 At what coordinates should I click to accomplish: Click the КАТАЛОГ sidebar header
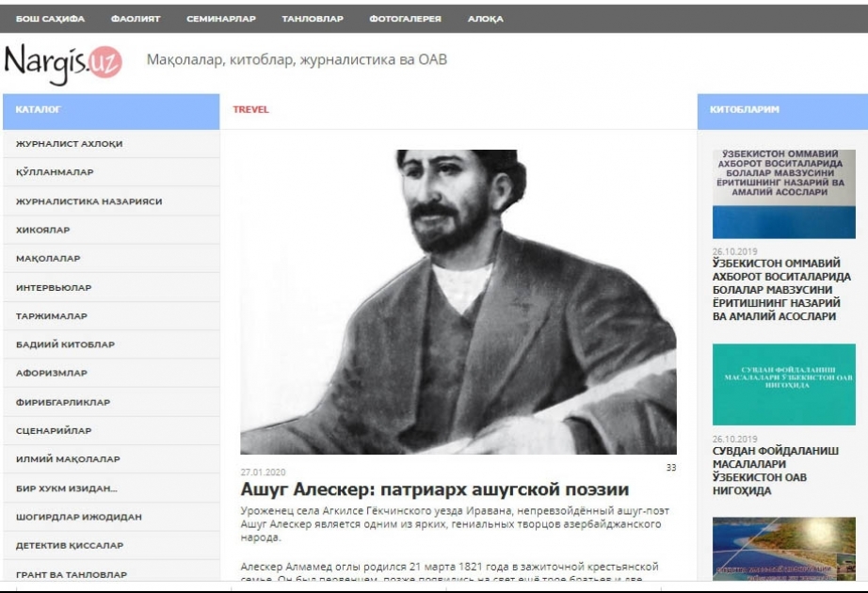[111, 111]
